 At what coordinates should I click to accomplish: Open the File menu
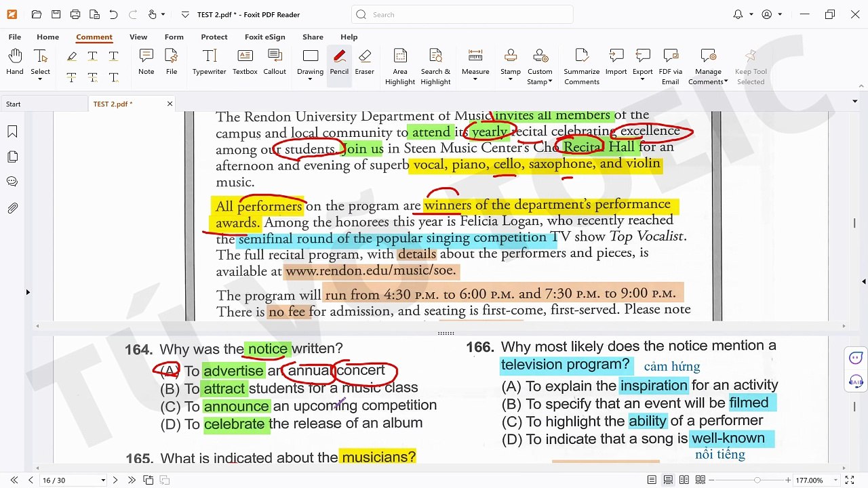tap(15, 37)
